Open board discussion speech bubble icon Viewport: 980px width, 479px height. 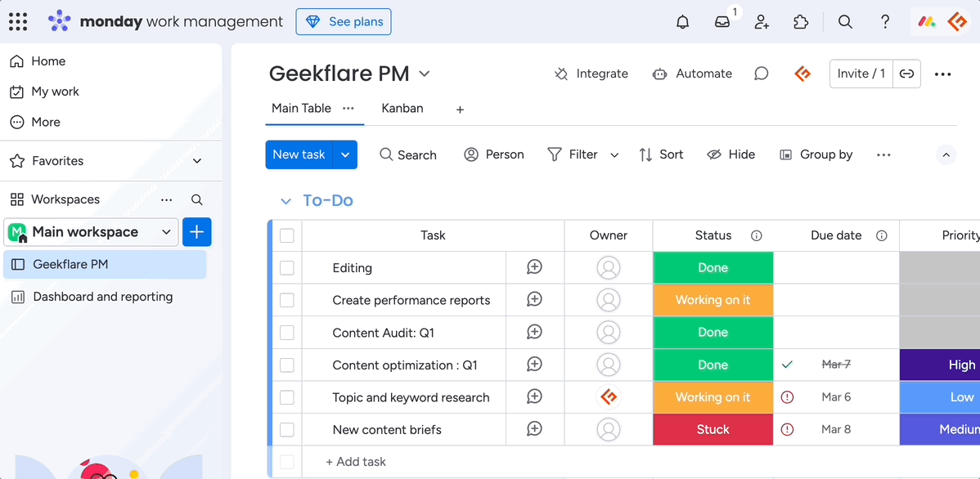tap(761, 74)
